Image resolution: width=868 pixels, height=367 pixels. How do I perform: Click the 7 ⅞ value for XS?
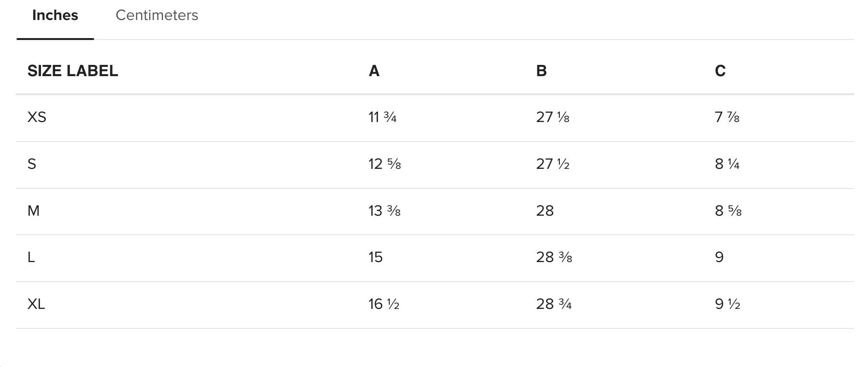point(727,117)
